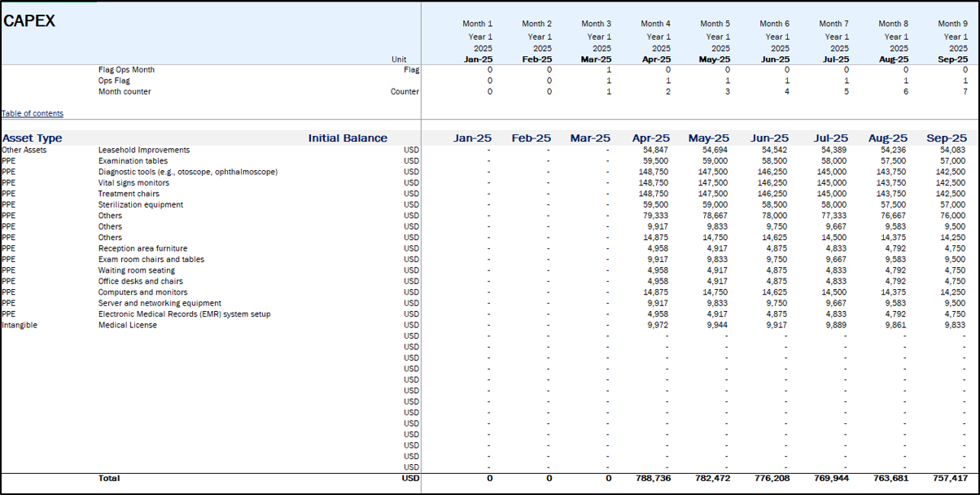
Task: Select the Unit header label
Action: pyautogui.click(x=399, y=59)
